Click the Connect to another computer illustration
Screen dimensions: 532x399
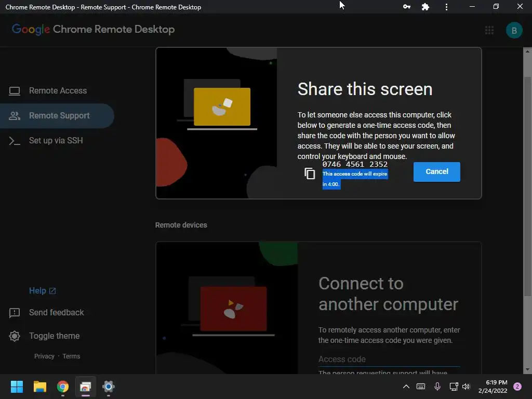click(x=227, y=308)
